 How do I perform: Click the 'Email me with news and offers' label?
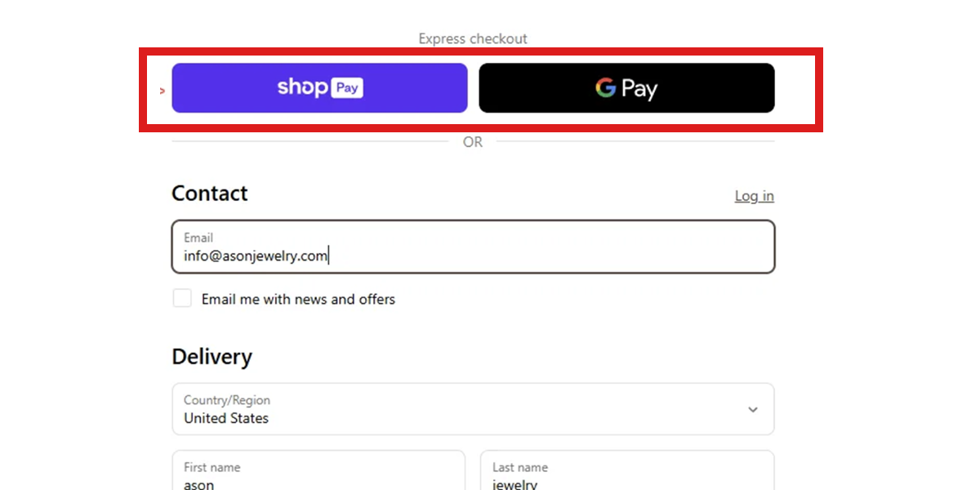pos(298,299)
